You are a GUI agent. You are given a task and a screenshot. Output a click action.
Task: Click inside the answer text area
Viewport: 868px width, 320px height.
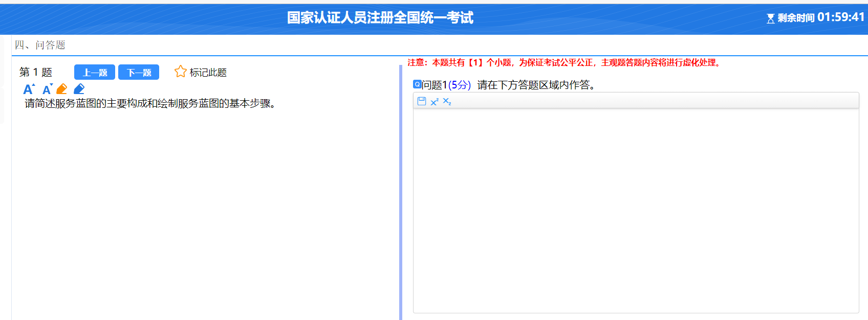pyautogui.click(x=636, y=210)
